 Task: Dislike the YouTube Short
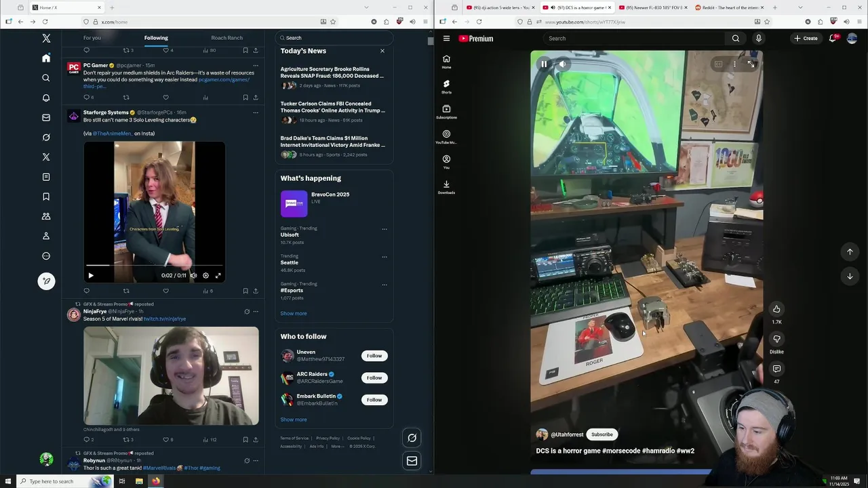pos(776,339)
